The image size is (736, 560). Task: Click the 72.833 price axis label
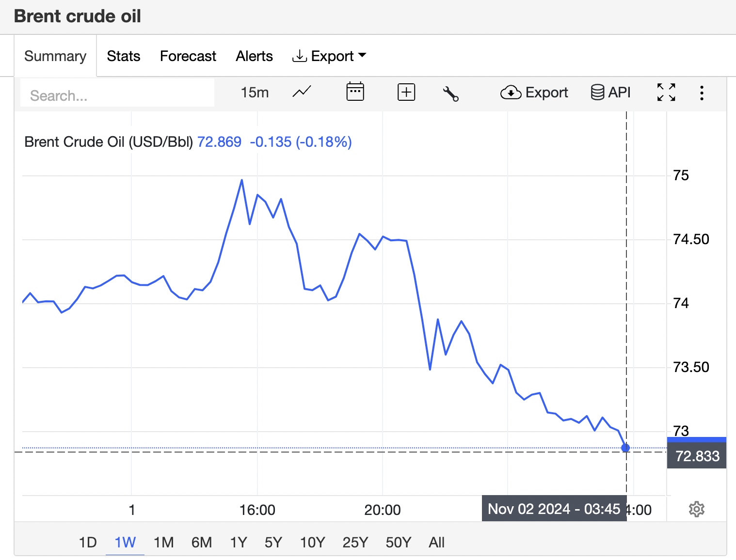pyautogui.click(x=697, y=456)
